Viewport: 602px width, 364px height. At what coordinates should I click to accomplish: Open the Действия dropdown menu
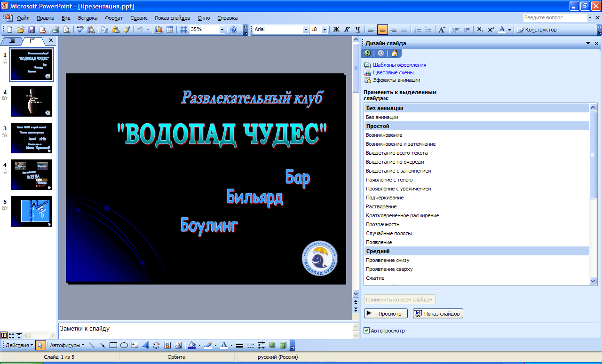19,345
